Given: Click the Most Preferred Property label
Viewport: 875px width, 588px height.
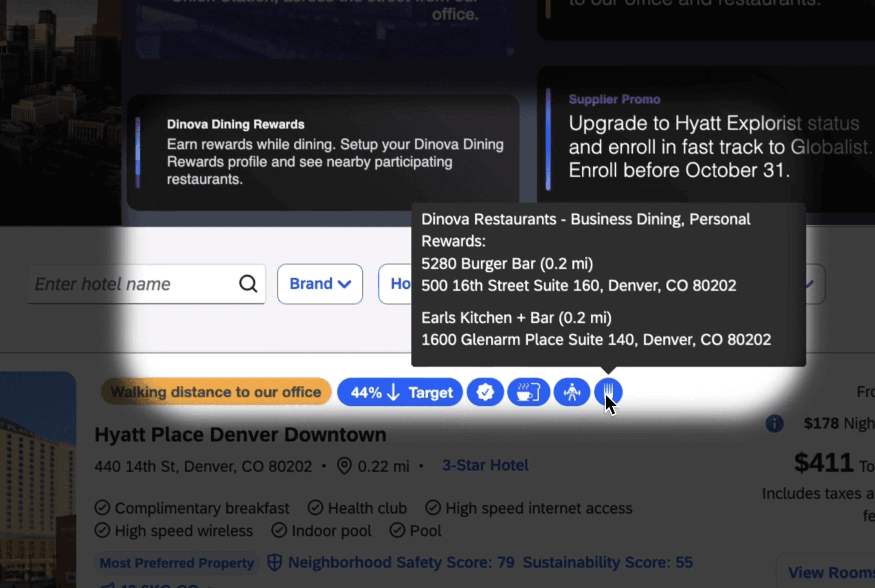Looking at the screenshot, I should 176,563.
